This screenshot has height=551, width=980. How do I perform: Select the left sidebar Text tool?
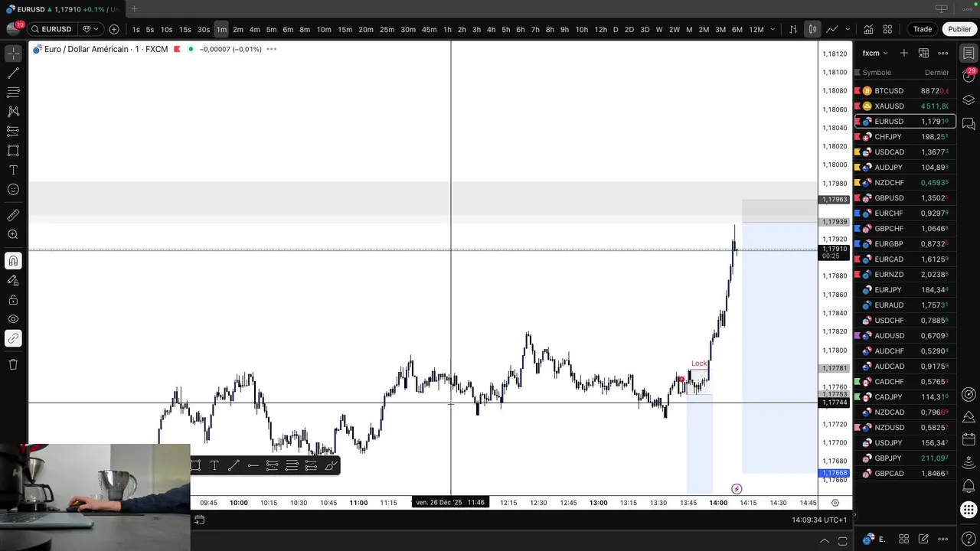(13, 170)
